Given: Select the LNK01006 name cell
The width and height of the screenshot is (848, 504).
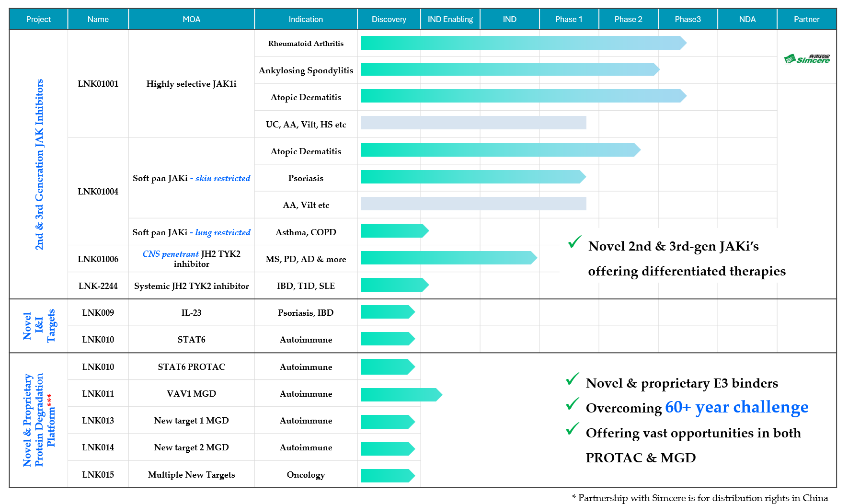Looking at the screenshot, I should click(98, 259).
